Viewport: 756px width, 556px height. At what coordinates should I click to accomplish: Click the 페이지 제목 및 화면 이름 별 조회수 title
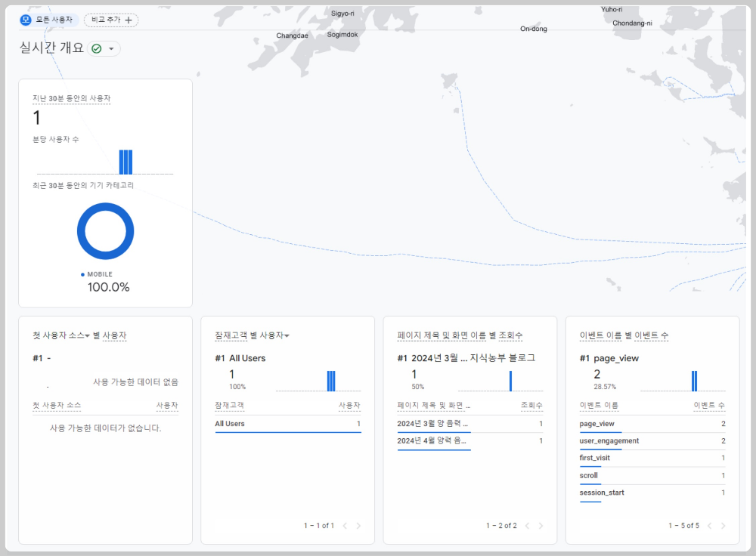pyautogui.click(x=460, y=335)
